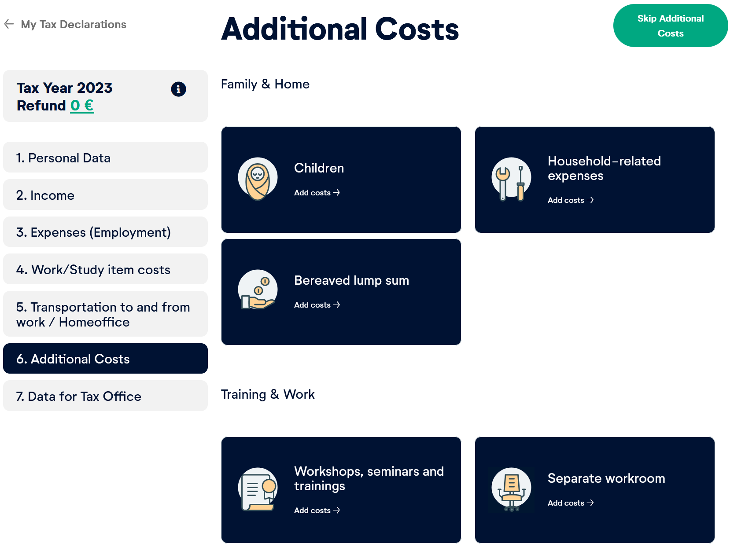Select the highlighted Additional Costs step
Image resolution: width=756 pixels, height=558 pixels.
(x=105, y=358)
